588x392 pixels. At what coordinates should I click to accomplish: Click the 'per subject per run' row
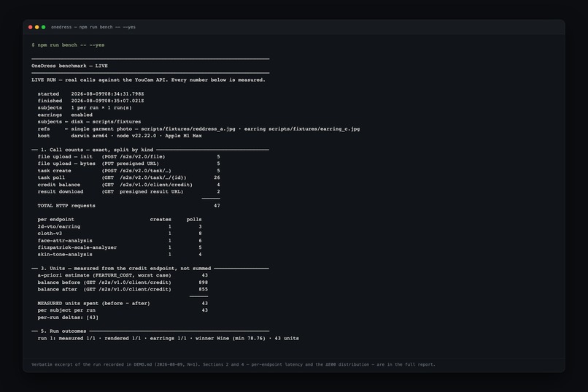pyautogui.click(x=123, y=310)
